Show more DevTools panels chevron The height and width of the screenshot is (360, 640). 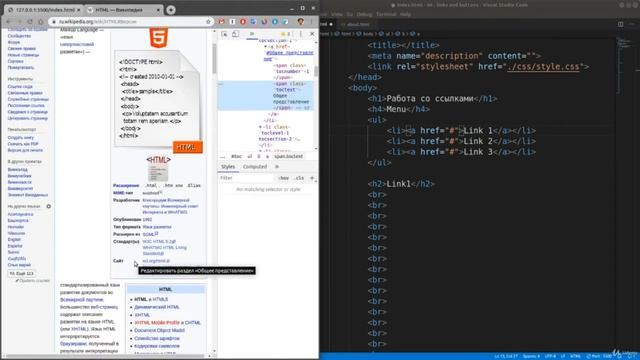[252, 34]
